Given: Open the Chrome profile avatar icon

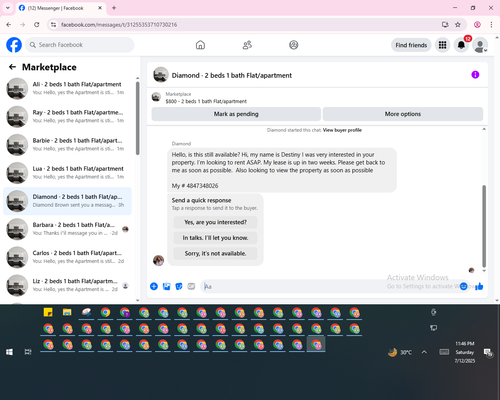Looking at the screenshot, I should tap(477, 25).
